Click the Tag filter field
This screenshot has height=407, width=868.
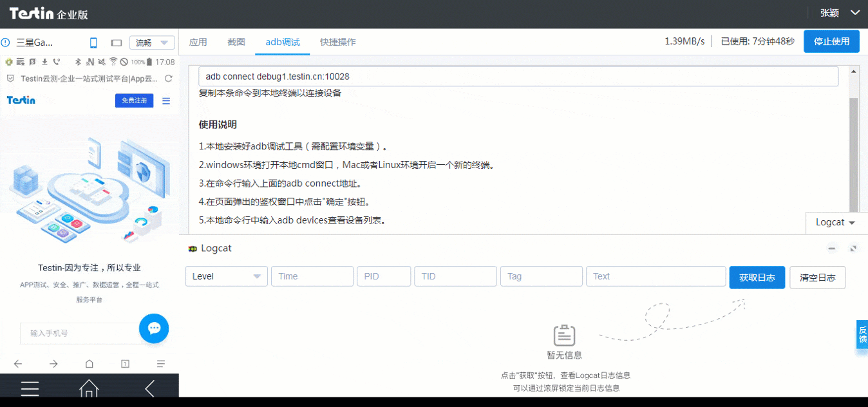[x=542, y=276]
